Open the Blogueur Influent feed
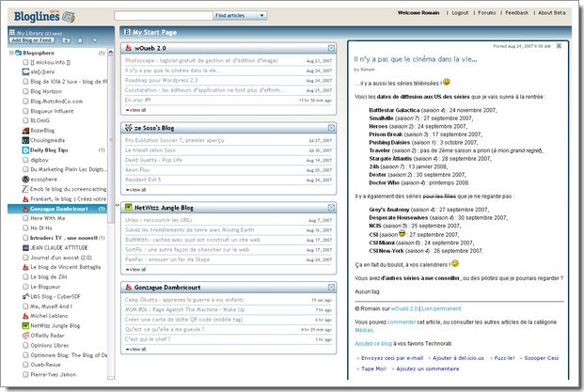 tap(52, 111)
